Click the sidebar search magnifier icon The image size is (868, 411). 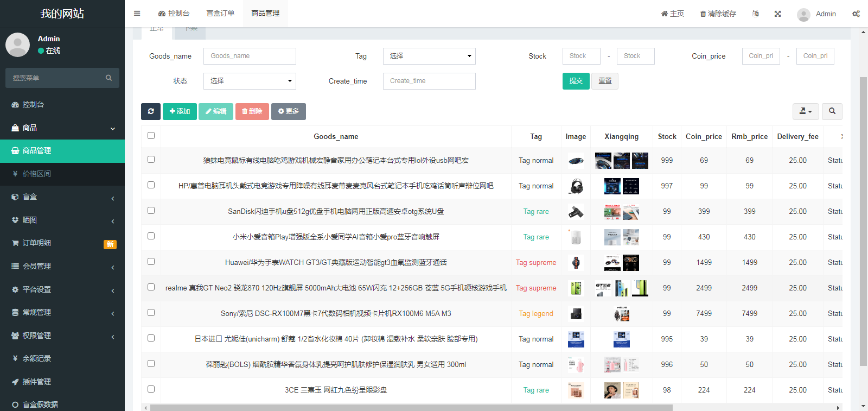coord(108,78)
